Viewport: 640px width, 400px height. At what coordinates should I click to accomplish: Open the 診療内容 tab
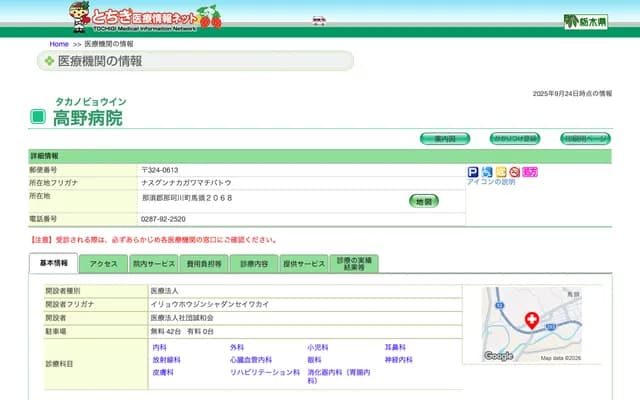coord(254,264)
